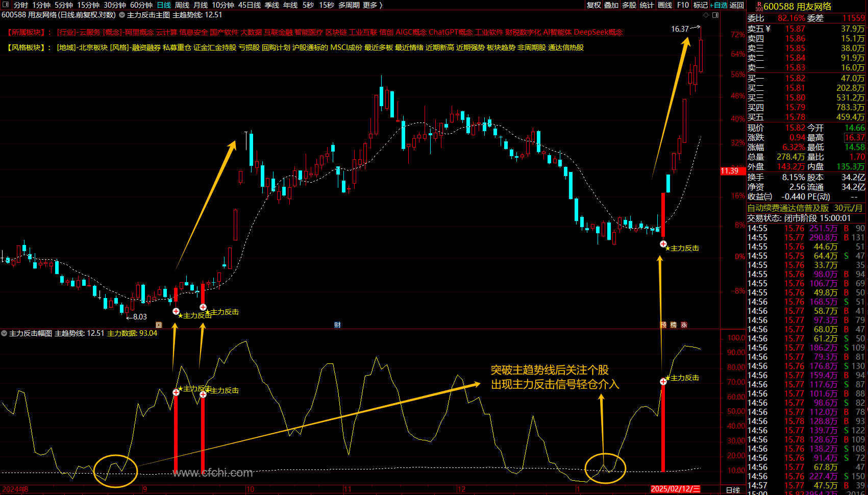The width and height of the screenshot is (868, 495).
Task: Expand the 主力反击主图 indicator dropdown
Action: pos(122,15)
